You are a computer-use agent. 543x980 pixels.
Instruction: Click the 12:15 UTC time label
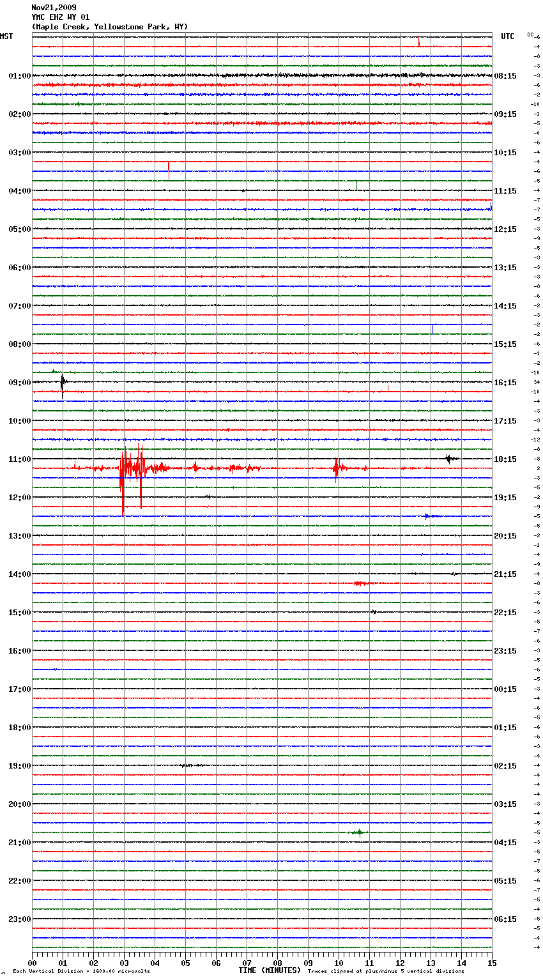(x=505, y=229)
